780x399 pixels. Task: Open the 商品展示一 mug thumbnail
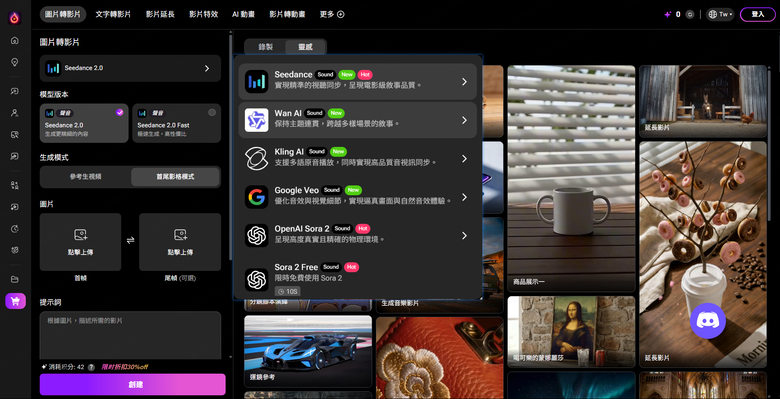(x=571, y=178)
